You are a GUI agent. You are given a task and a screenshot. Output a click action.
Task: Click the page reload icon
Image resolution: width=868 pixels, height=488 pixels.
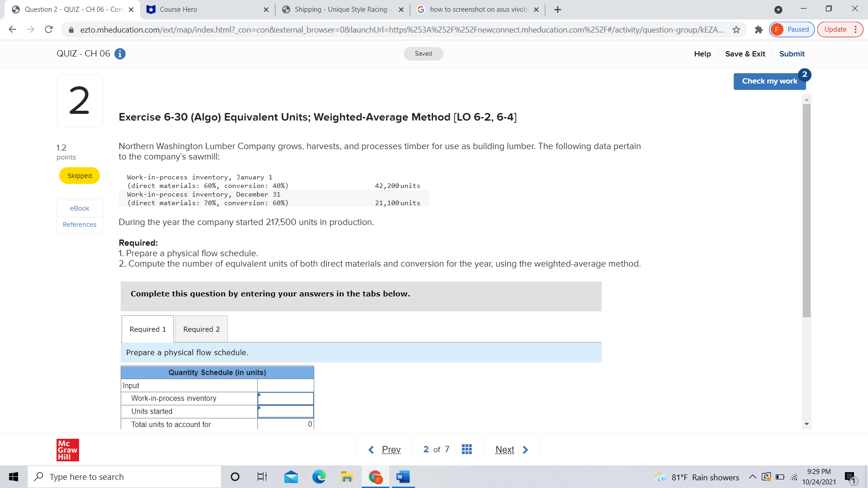(49, 29)
